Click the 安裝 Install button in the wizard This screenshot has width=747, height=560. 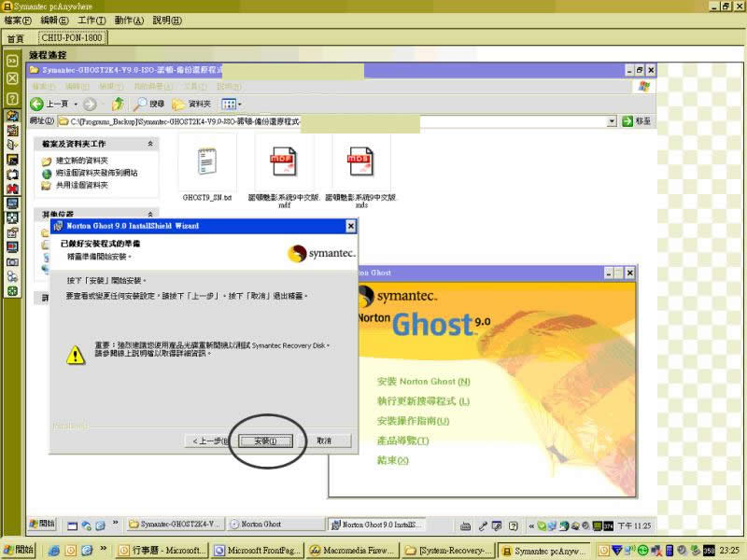pyautogui.click(x=265, y=441)
